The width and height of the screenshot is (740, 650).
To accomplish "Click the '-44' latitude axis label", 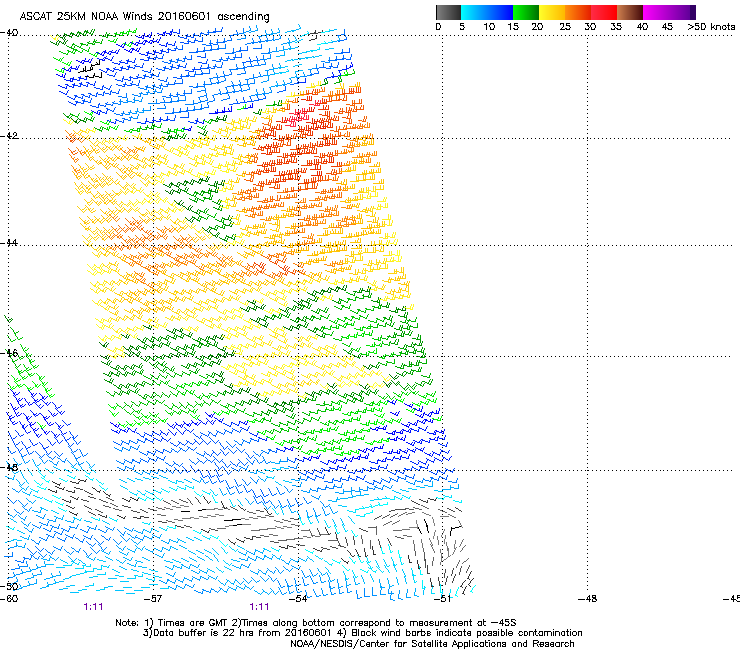I will 9,243.
